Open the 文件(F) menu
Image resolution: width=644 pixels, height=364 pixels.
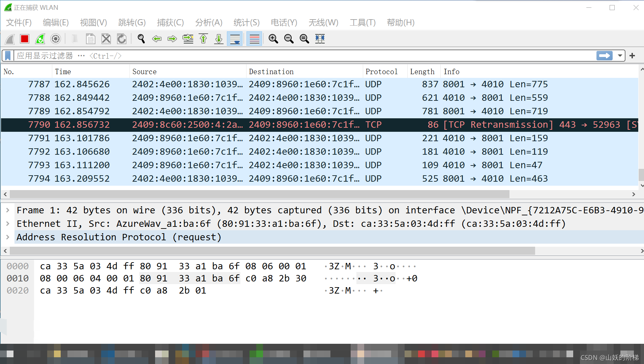click(19, 23)
